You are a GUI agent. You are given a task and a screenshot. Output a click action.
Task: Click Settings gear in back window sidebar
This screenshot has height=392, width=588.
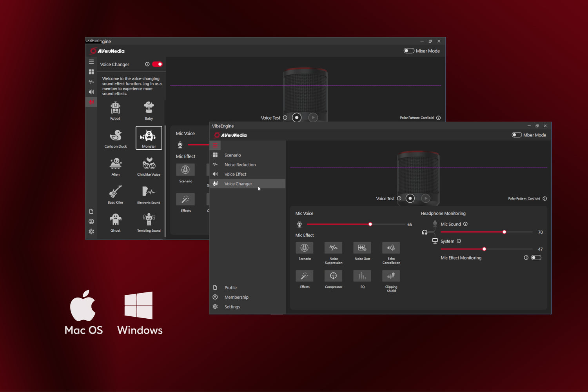pyautogui.click(x=91, y=231)
